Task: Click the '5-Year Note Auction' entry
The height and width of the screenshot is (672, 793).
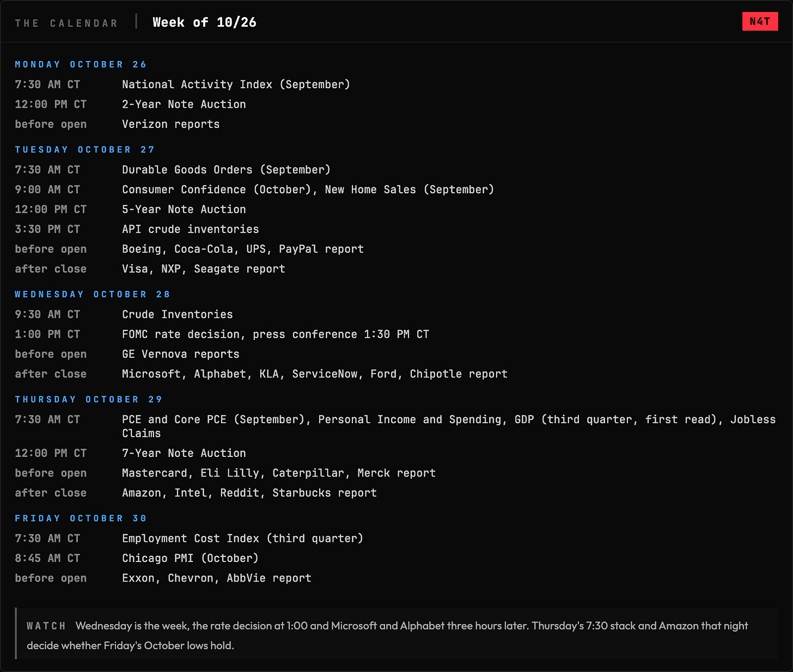Action: pyautogui.click(x=184, y=209)
